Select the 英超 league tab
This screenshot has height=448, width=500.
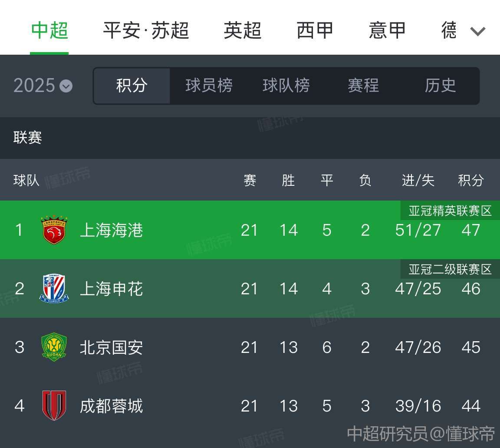pos(242,31)
